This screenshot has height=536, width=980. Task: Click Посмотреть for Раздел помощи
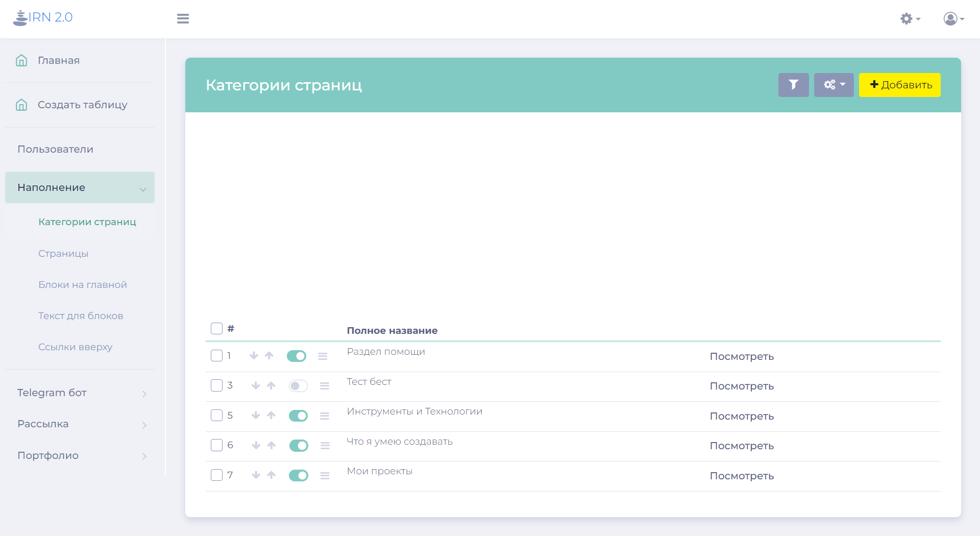(x=742, y=356)
